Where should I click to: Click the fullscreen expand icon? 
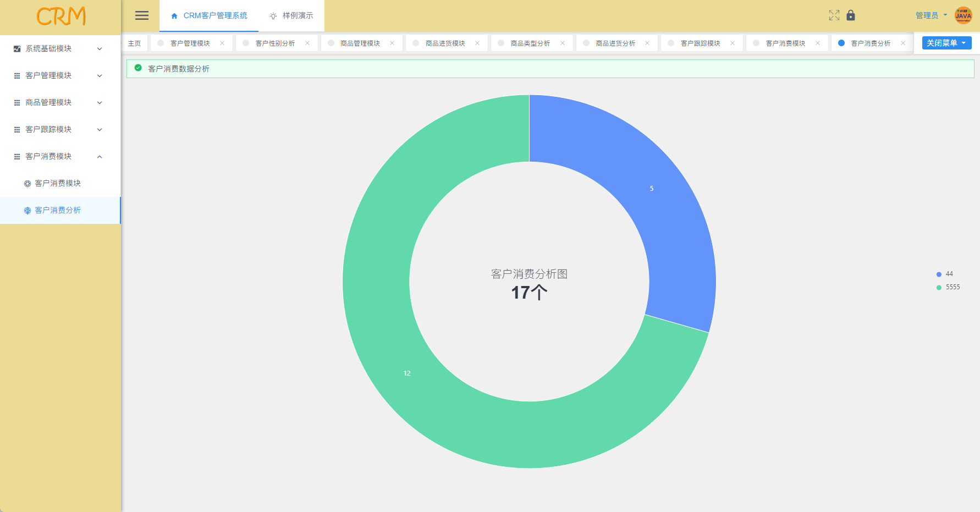point(834,15)
